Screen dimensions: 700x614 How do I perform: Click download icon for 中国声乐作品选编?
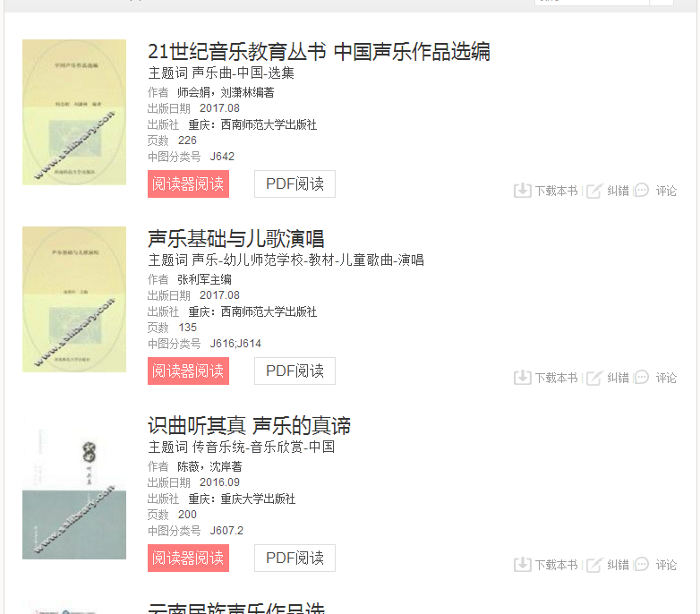point(523,191)
